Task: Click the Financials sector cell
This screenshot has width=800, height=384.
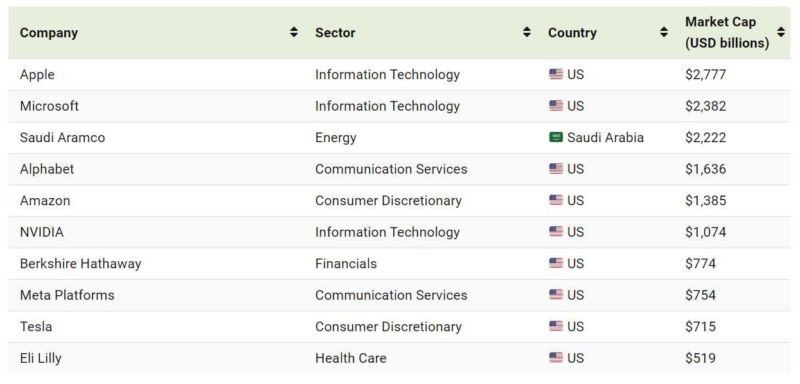Action: tap(346, 264)
